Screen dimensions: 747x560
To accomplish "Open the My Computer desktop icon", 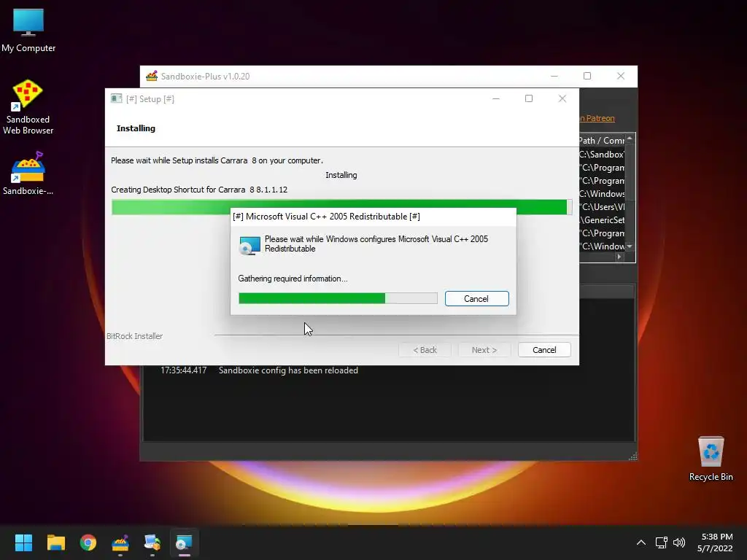I will [x=28, y=31].
